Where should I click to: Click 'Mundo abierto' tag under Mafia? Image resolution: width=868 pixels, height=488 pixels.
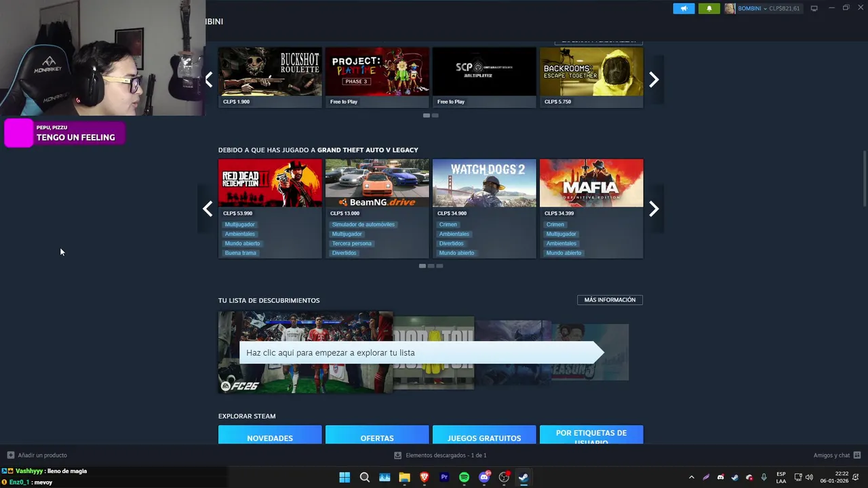pos(564,253)
